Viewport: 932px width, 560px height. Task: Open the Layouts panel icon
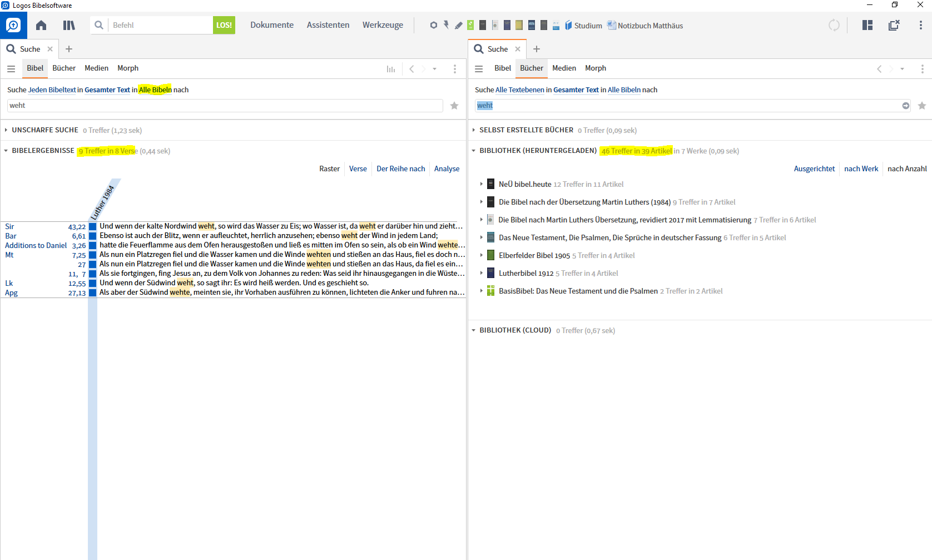pyautogui.click(x=867, y=25)
